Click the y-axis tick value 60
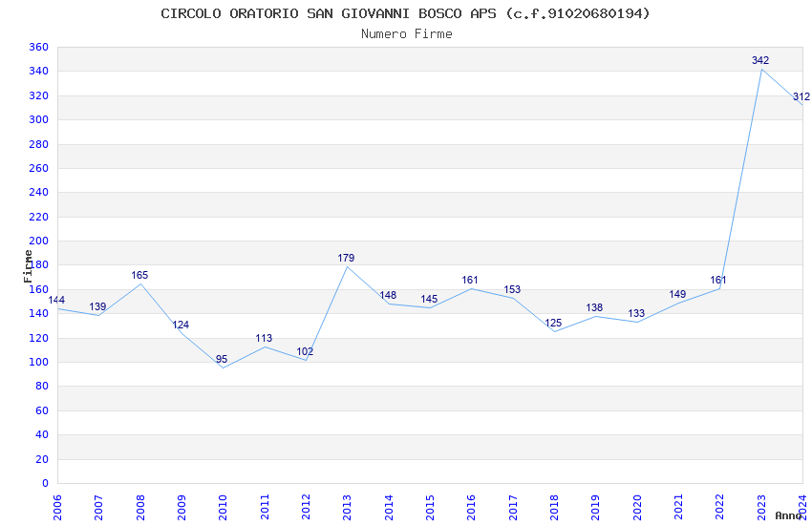Viewport: 812px width, 525px height. tap(42, 410)
